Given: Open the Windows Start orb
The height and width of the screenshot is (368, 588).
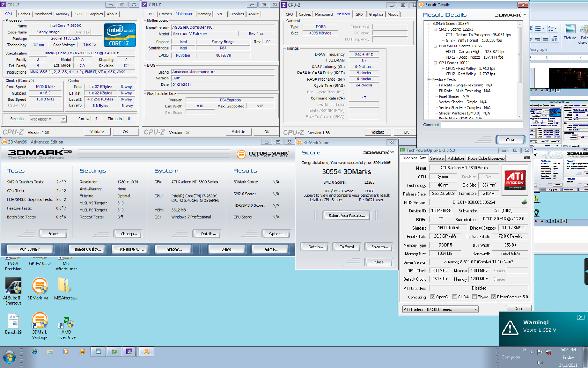Looking at the screenshot, I should pyautogui.click(x=9, y=357).
